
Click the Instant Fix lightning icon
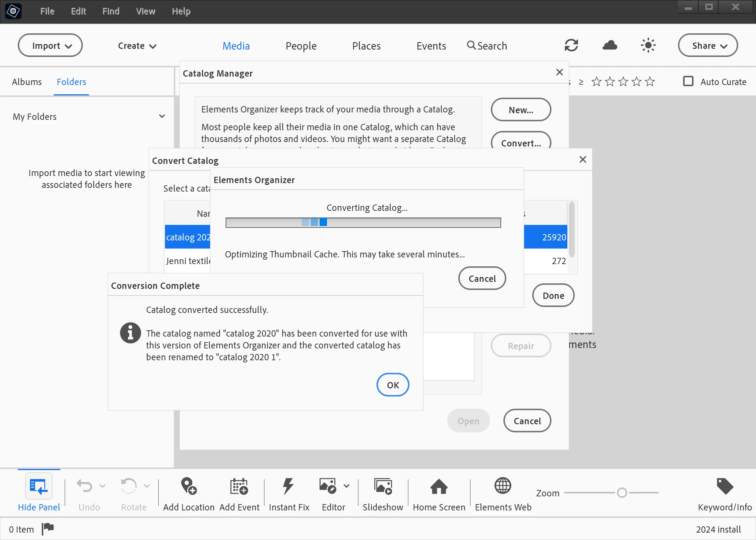coord(288,486)
